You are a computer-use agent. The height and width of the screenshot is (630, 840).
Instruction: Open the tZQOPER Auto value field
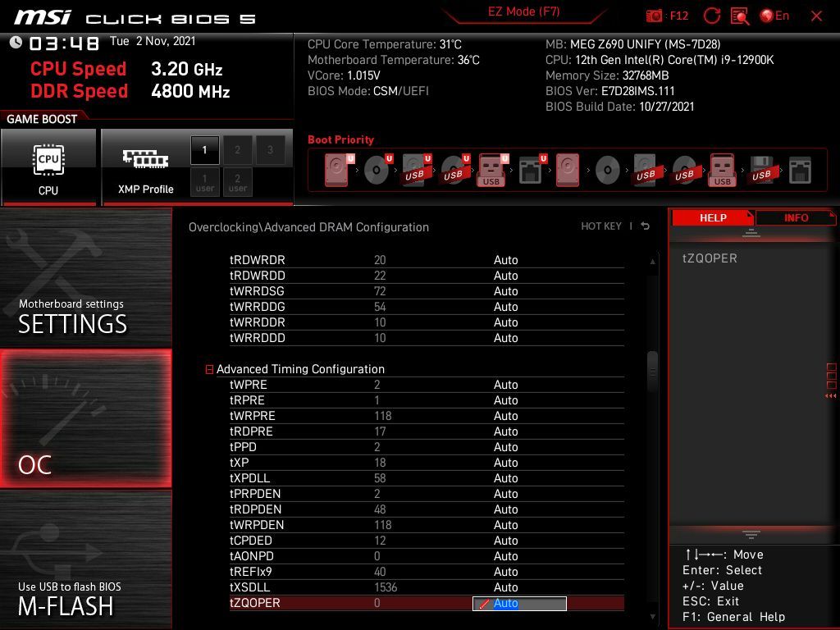[519, 603]
